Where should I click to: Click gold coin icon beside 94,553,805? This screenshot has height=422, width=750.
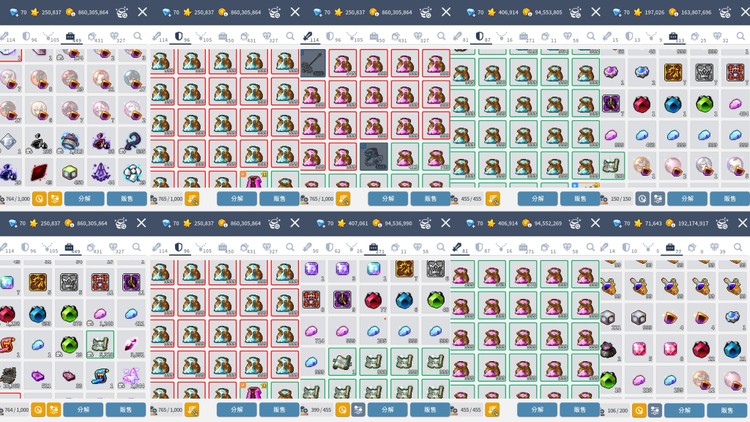528,12
